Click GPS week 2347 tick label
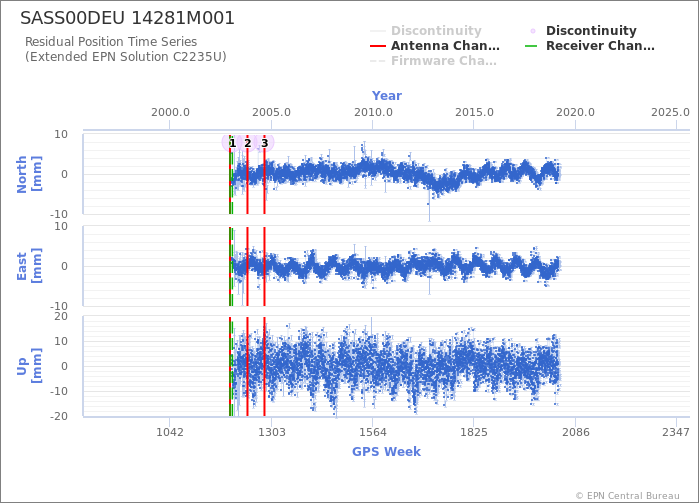The image size is (700, 504). pyautogui.click(x=676, y=432)
